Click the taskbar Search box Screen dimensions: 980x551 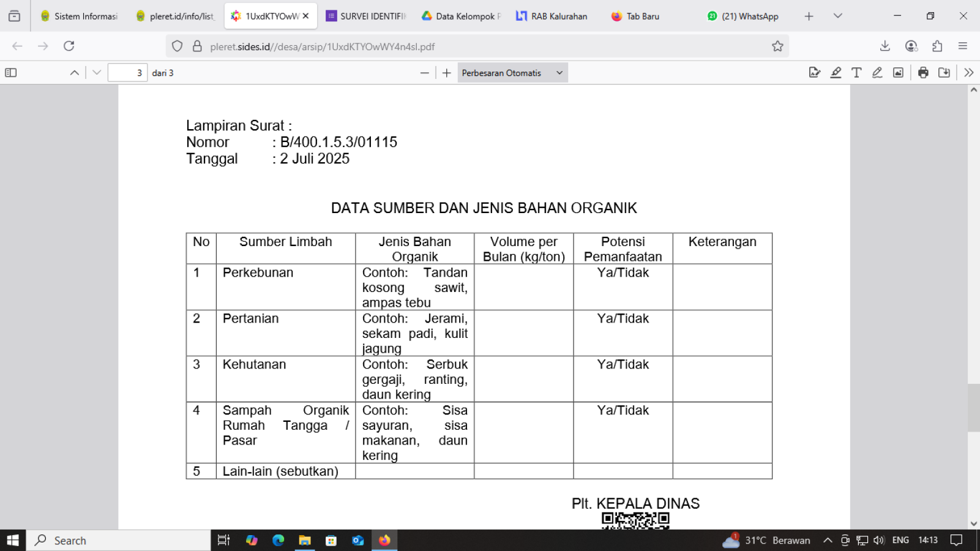(x=119, y=541)
